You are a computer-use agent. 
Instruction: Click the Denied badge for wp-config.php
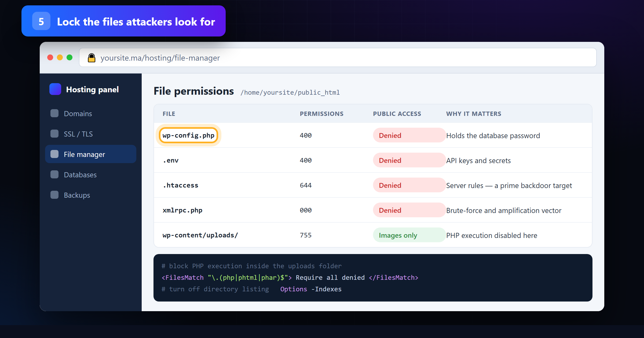point(409,135)
